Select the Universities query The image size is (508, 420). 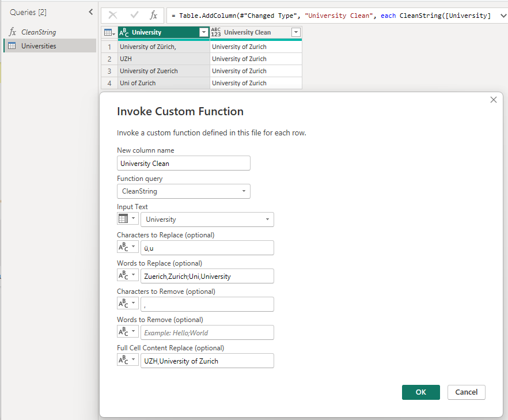(39, 46)
